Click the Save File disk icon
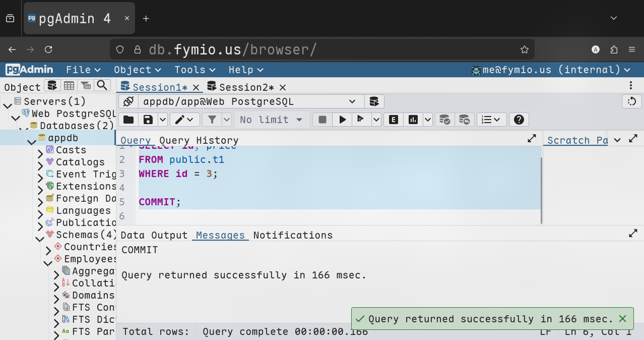Viewport: 644px width, 340px height. [148, 120]
